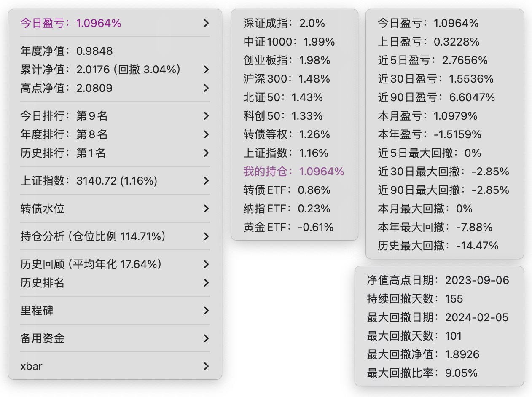Click the 净值高点日期 2023-09-06 row
The image size is (532, 397).
438,280
